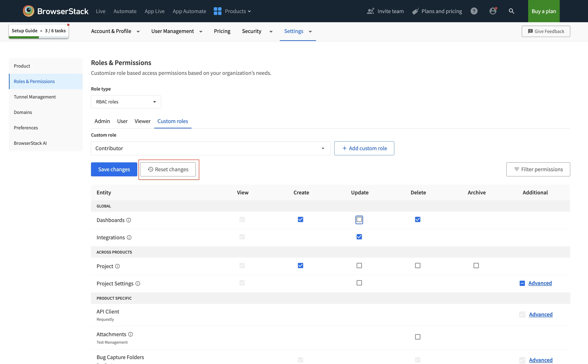Click the Products grid icon

click(x=217, y=11)
